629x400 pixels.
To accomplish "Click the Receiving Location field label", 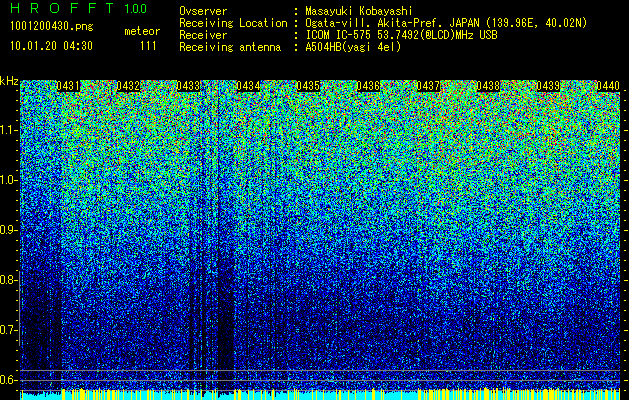I will pyautogui.click(x=233, y=23).
